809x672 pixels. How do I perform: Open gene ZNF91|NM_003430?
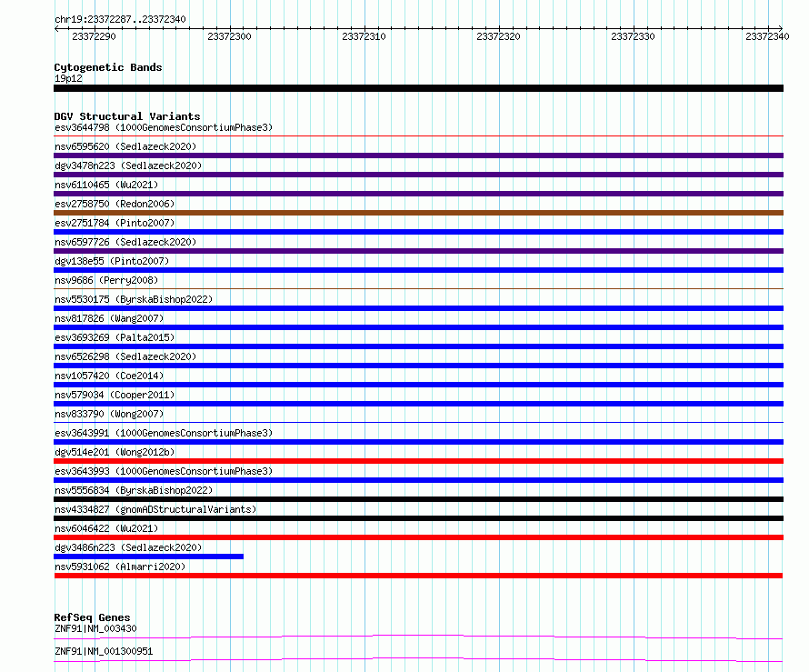(x=95, y=628)
